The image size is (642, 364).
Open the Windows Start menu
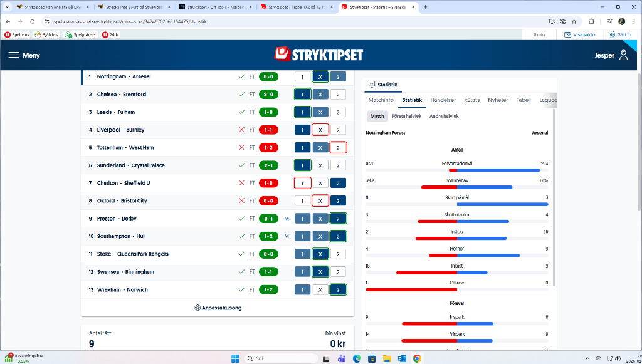pyautogui.click(x=235, y=358)
